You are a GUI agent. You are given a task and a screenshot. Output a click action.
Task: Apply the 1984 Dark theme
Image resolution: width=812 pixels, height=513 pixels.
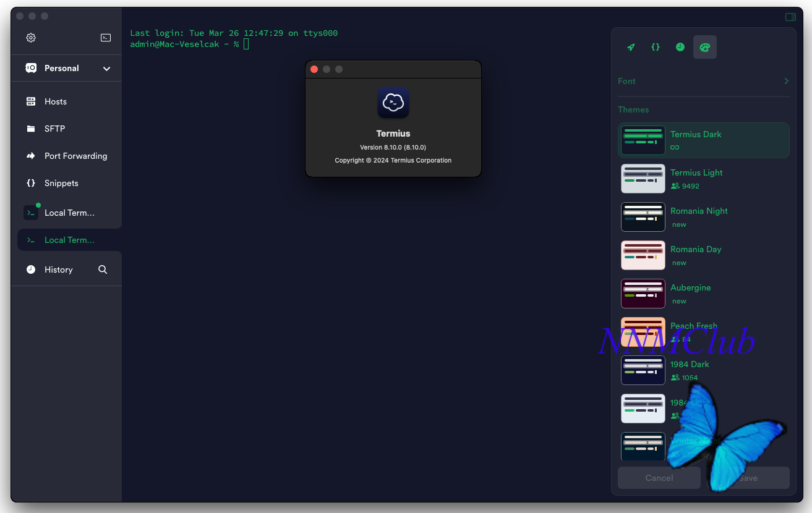point(704,370)
